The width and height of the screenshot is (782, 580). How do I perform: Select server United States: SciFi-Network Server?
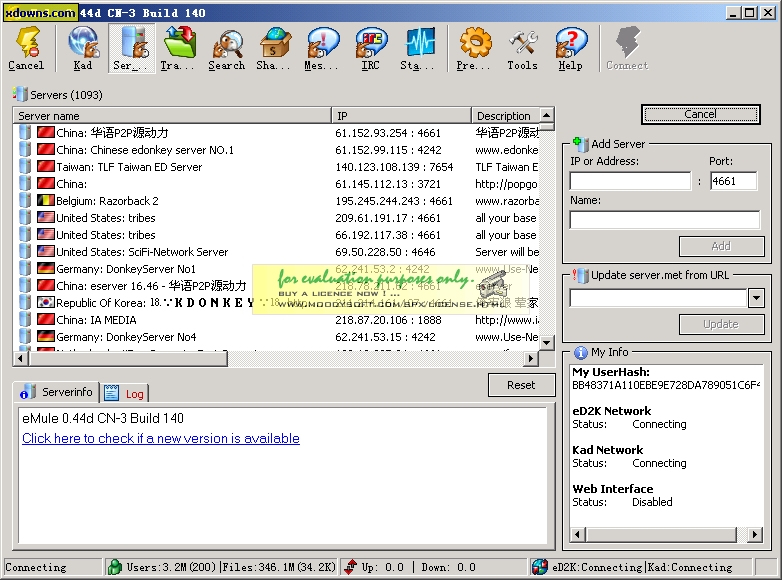tap(142, 251)
